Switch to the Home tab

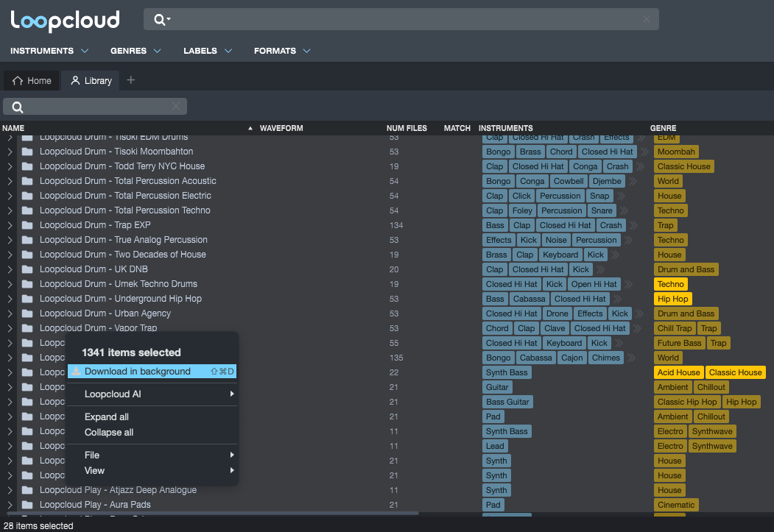point(32,80)
